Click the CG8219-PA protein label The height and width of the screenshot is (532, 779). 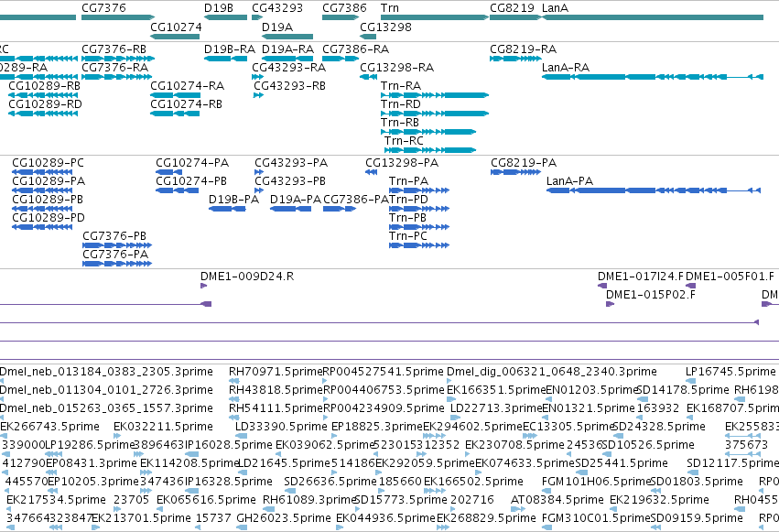coord(524,163)
